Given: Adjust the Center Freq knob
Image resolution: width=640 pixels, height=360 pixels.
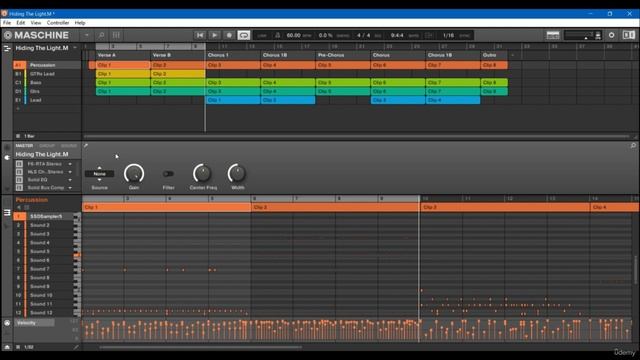Looking at the screenshot, I should [202, 173].
